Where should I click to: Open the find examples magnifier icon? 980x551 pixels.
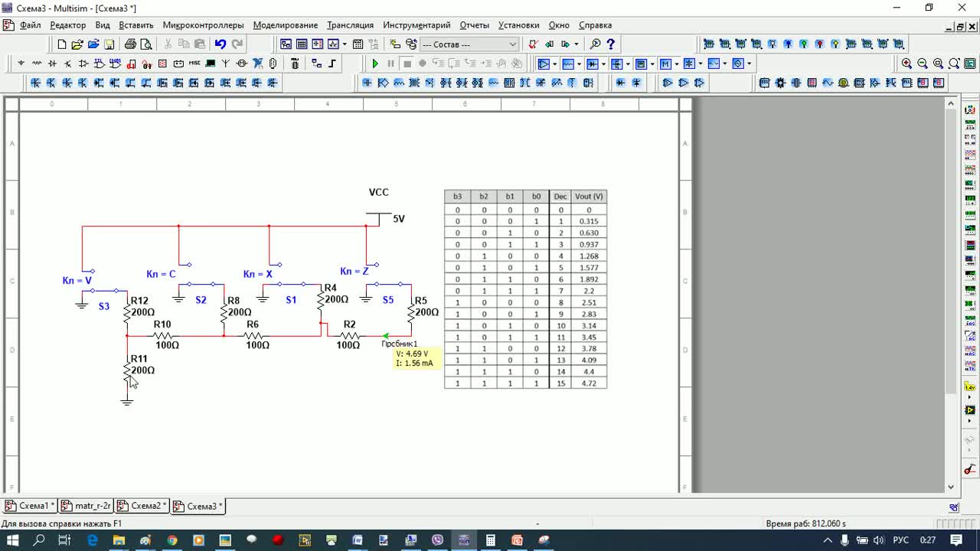coord(594,44)
